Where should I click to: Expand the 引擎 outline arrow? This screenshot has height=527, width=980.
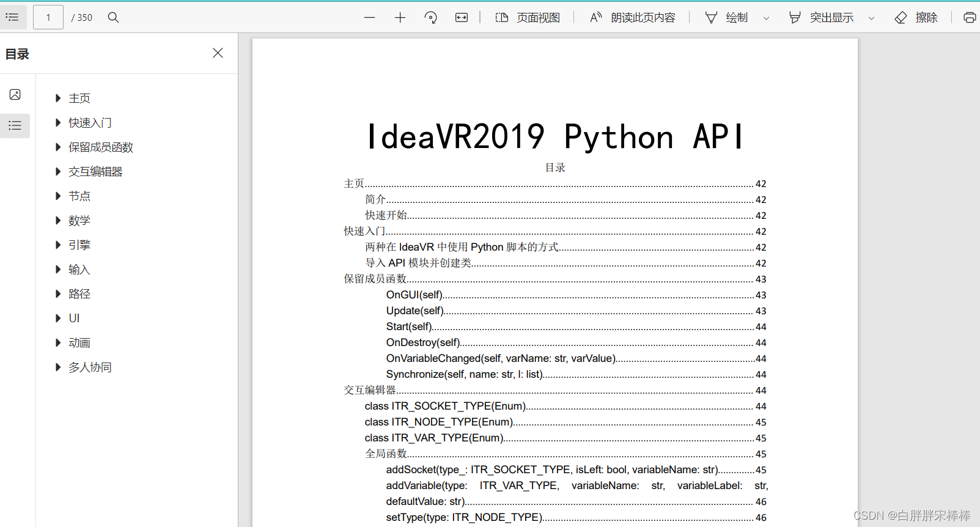[58, 245]
